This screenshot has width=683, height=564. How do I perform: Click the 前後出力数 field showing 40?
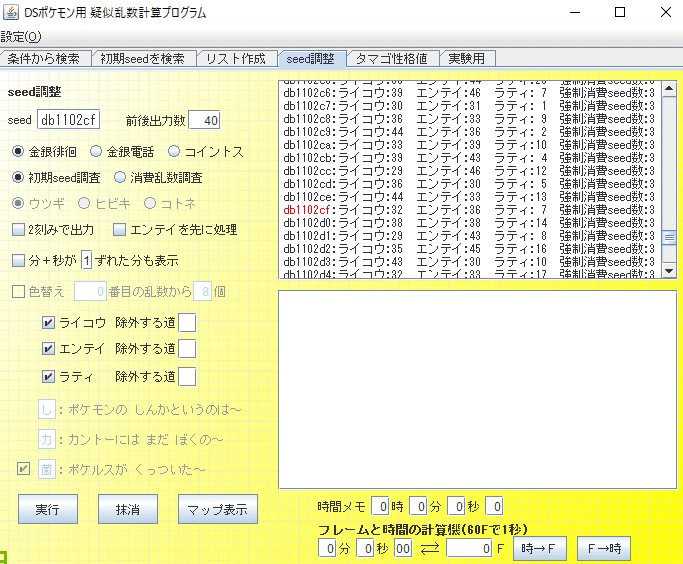pos(204,120)
